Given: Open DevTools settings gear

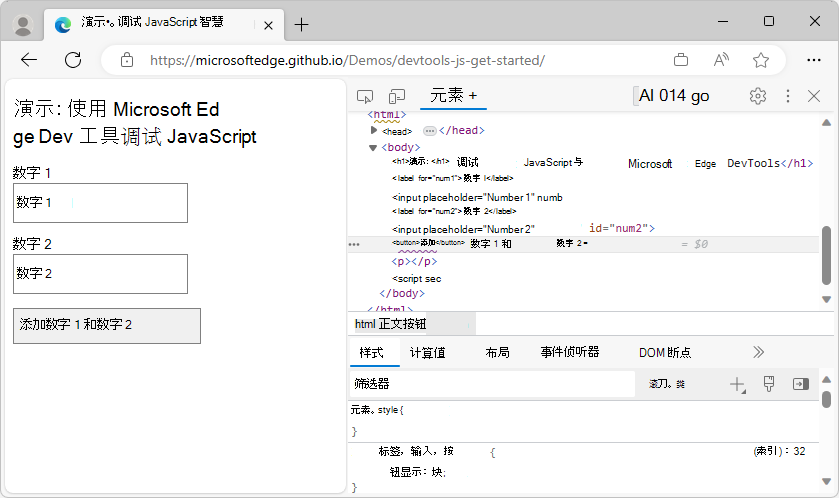Looking at the screenshot, I should click(x=758, y=96).
